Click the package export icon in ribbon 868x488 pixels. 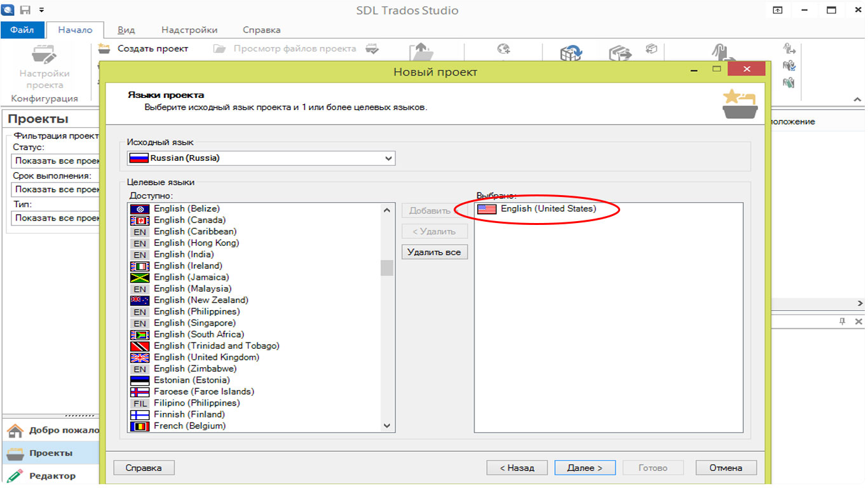(620, 53)
